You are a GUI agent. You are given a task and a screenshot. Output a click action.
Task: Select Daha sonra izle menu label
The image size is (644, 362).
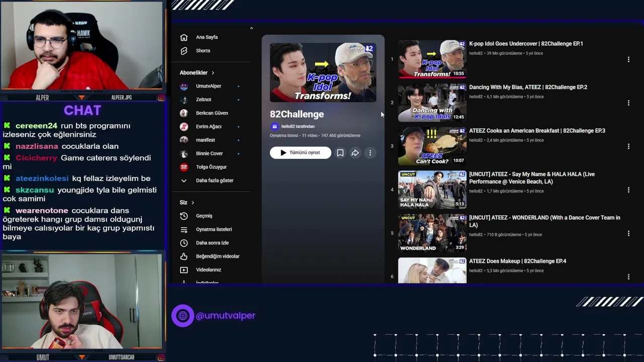[x=212, y=243]
